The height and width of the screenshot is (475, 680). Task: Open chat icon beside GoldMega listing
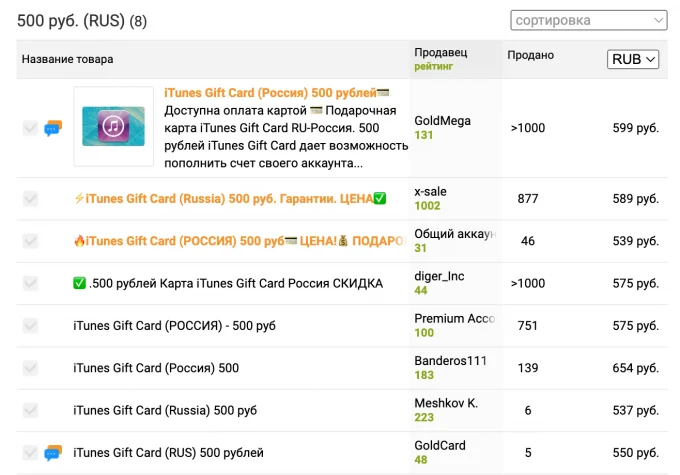pyautogui.click(x=53, y=128)
